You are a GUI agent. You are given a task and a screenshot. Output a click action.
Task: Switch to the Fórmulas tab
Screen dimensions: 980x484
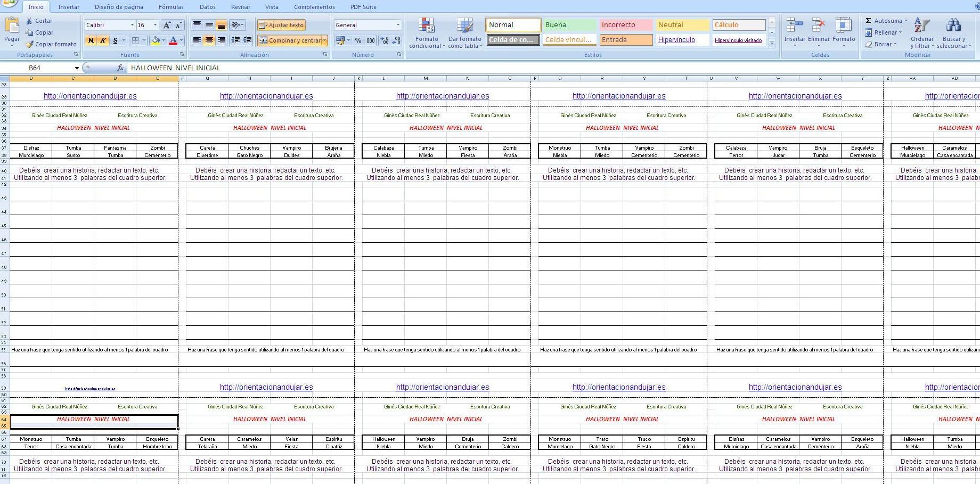pos(171,7)
